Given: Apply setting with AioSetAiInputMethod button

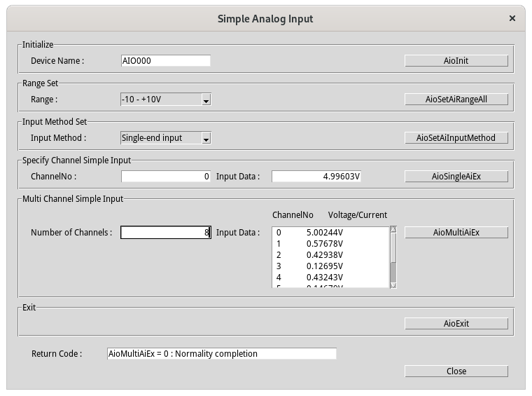Looking at the screenshot, I should (x=456, y=138).
